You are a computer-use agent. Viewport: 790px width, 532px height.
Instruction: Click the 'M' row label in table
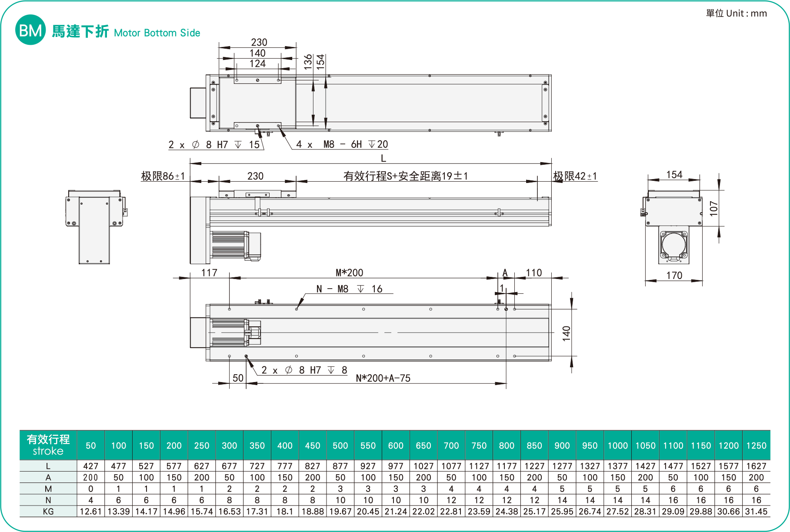tap(48, 489)
